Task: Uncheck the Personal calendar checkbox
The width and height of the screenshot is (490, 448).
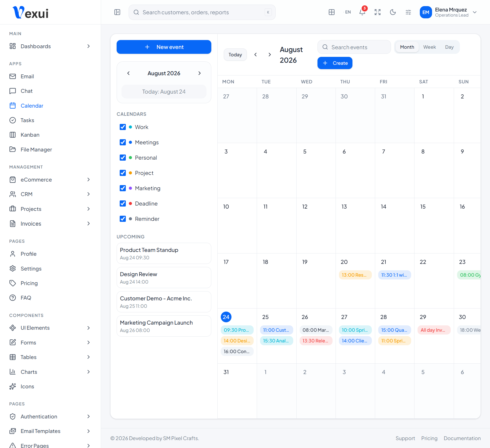Action: click(123, 158)
